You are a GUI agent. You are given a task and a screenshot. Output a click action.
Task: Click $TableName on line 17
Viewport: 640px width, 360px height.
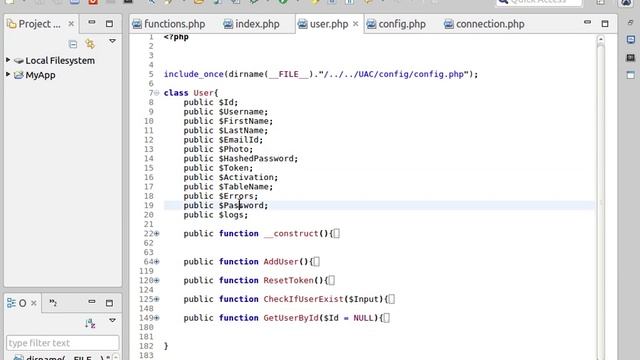pyautogui.click(x=243, y=187)
